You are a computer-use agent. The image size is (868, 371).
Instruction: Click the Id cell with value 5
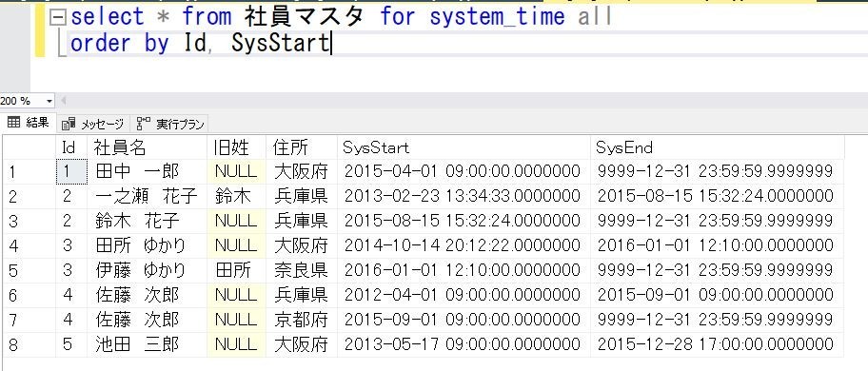71,344
